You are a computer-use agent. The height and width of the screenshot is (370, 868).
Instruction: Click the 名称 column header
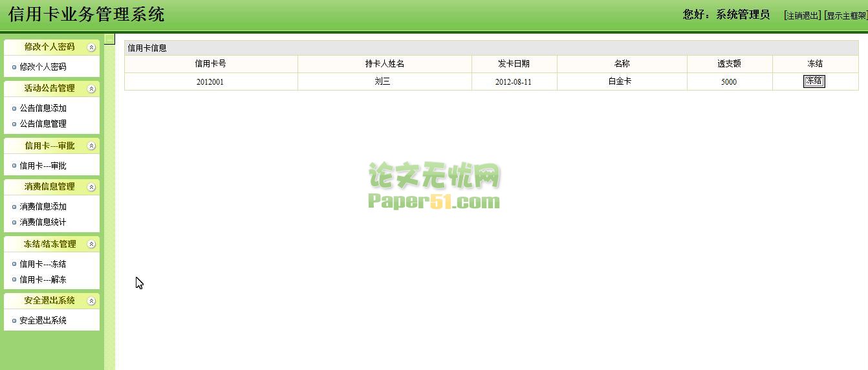(622, 64)
